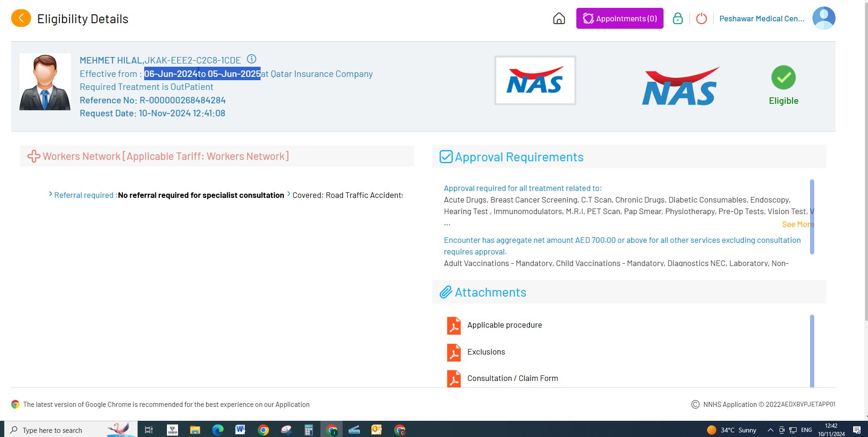Open Appointments (0) button
The image size is (868, 437).
[619, 19]
